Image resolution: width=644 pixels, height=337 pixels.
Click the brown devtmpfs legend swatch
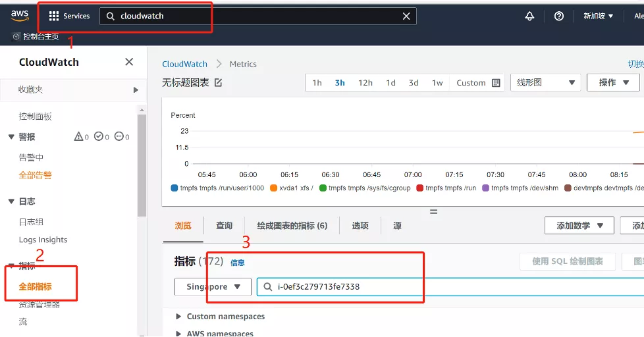pyautogui.click(x=568, y=188)
